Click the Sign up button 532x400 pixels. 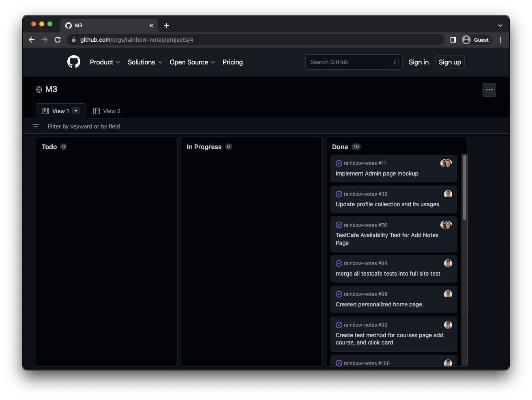tap(450, 62)
